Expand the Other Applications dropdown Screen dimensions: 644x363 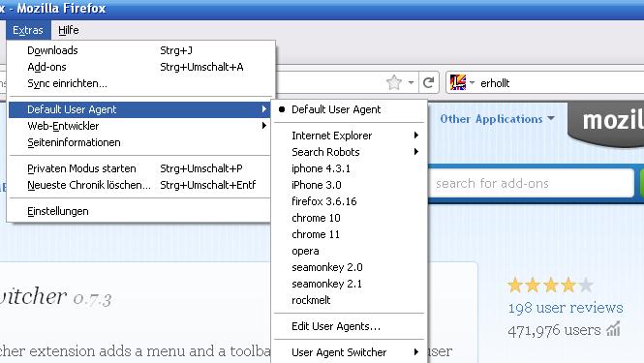[498, 119]
